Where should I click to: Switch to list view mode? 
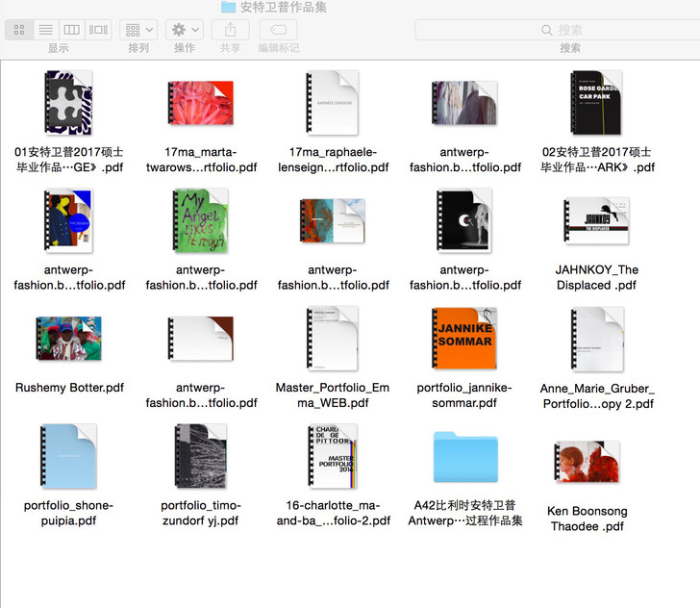coord(45,30)
